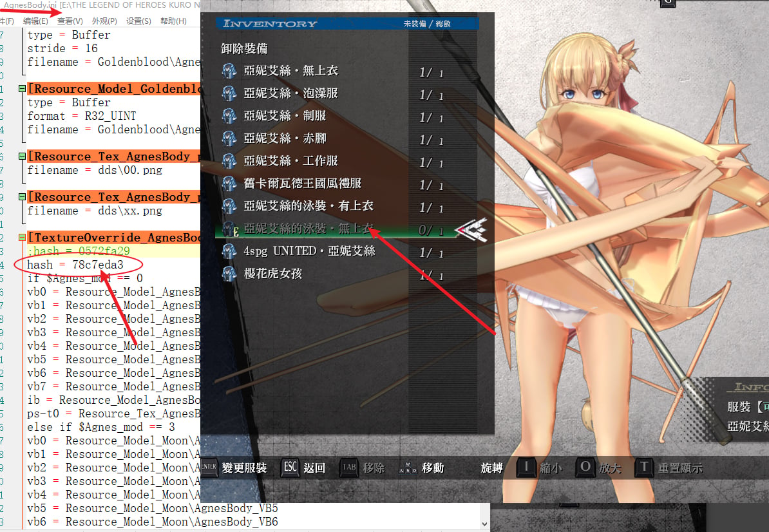Click the 旋轉 control label
Screen dimensions: 769x532
[492, 468]
